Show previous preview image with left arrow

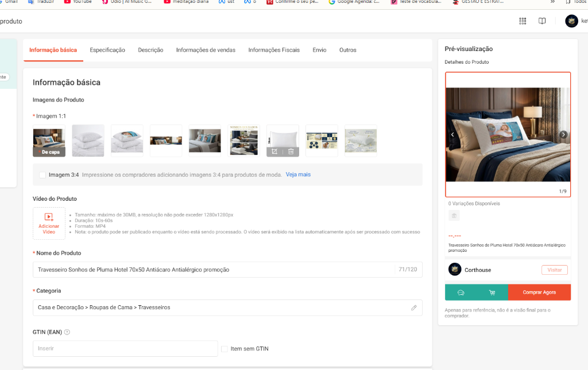[452, 135]
